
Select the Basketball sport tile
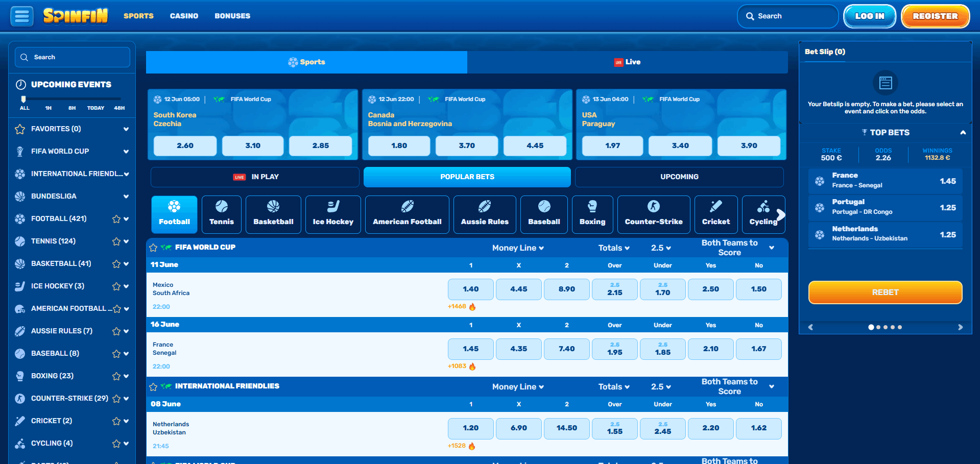click(x=273, y=214)
